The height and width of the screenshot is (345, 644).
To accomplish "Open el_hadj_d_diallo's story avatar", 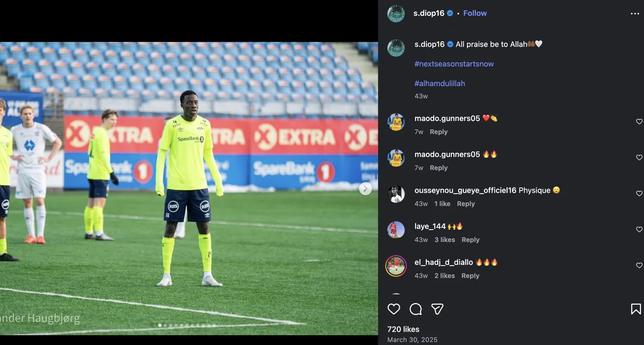I will tap(396, 266).
